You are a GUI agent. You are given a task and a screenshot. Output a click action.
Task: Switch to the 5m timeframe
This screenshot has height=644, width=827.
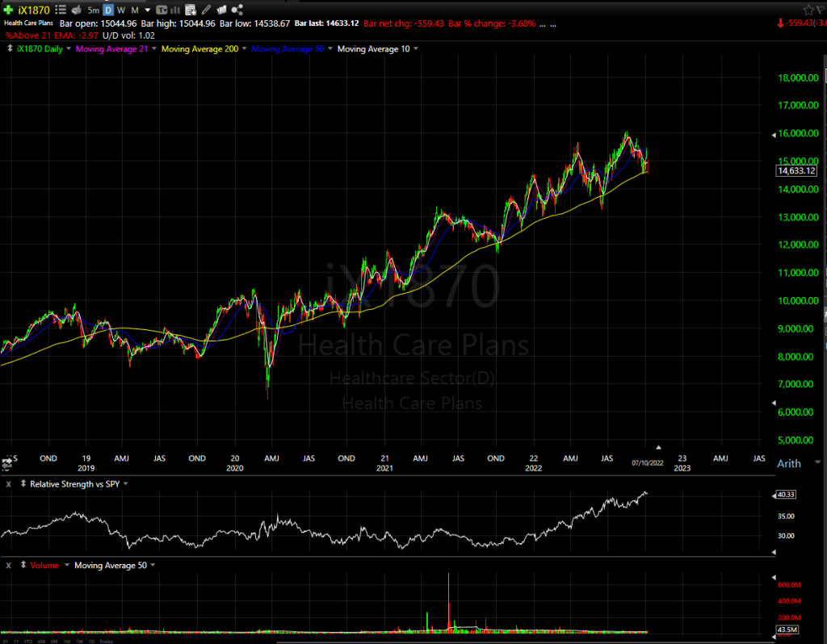(x=94, y=10)
